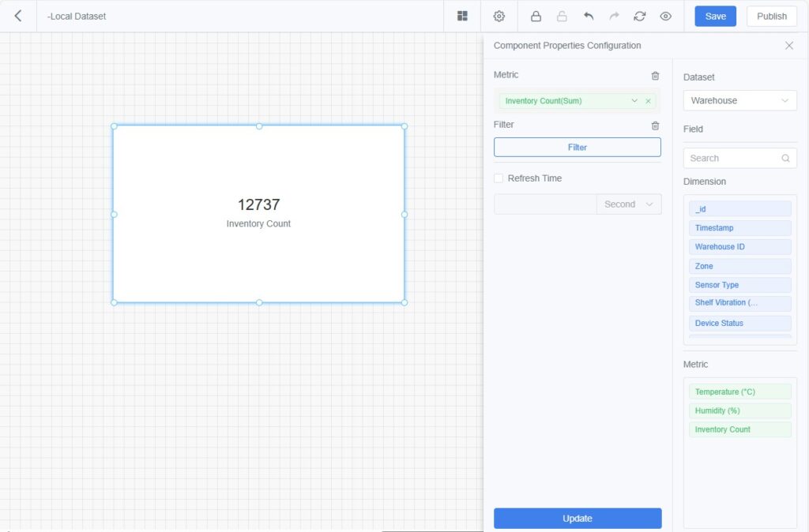Toggle preview with the eye icon

pos(666,16)
